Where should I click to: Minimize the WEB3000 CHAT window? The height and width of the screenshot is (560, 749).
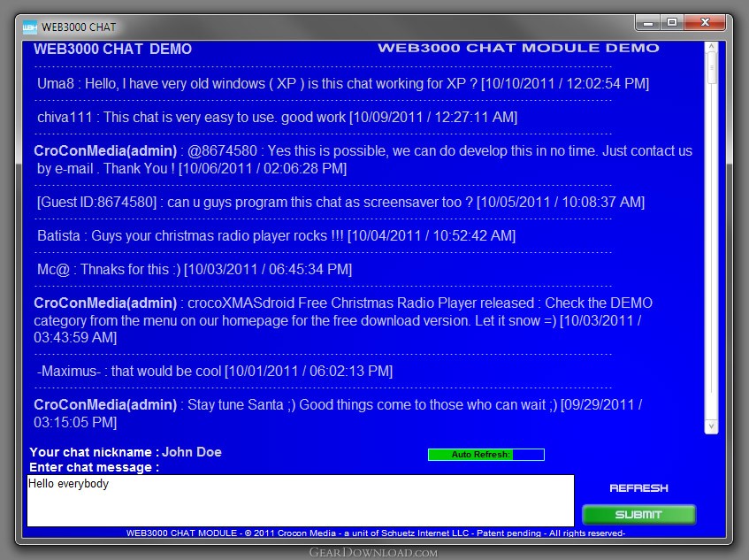(648, 22)
